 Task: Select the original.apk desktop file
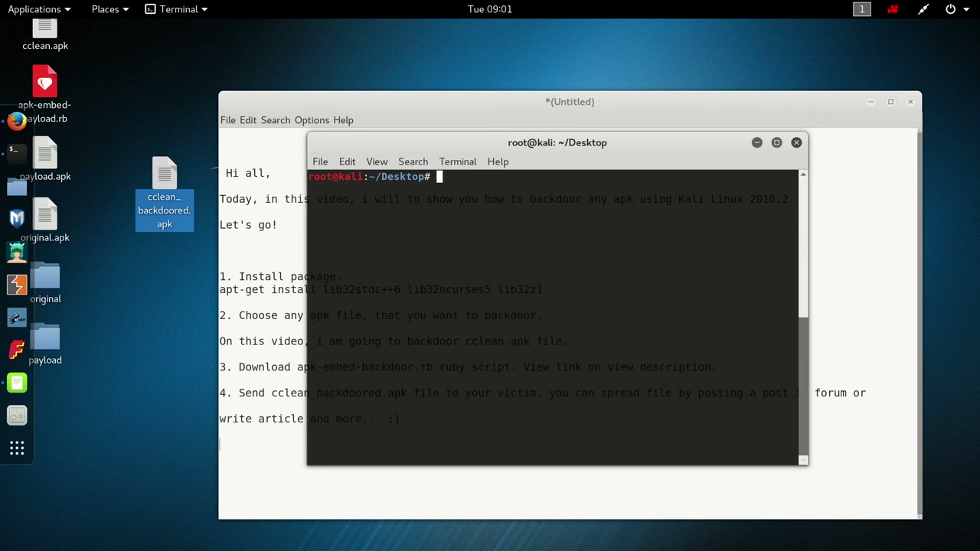point(45,220)
